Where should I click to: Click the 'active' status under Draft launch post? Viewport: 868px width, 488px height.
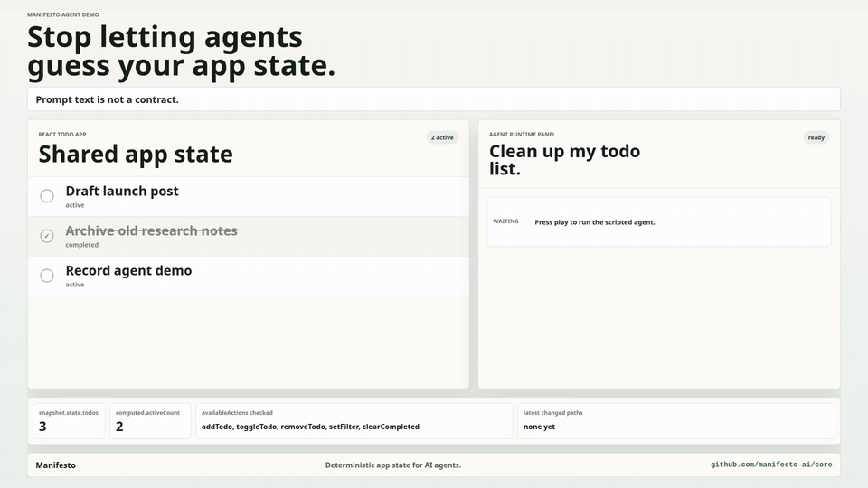(x=75, y=205)
